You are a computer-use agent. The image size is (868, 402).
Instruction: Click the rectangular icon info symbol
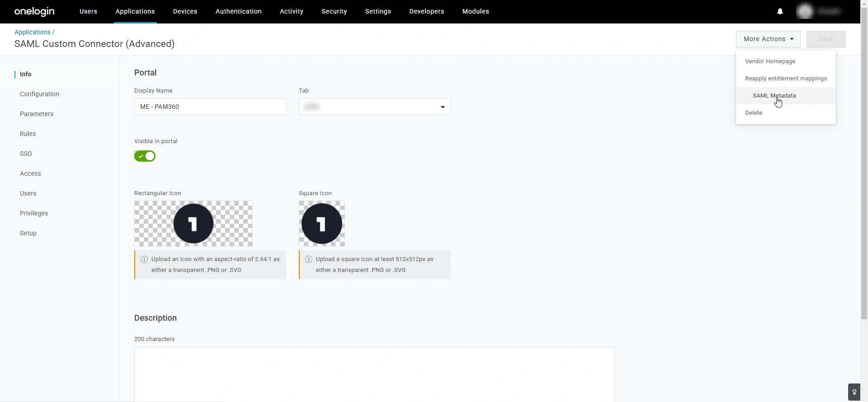tap(144, 259)
